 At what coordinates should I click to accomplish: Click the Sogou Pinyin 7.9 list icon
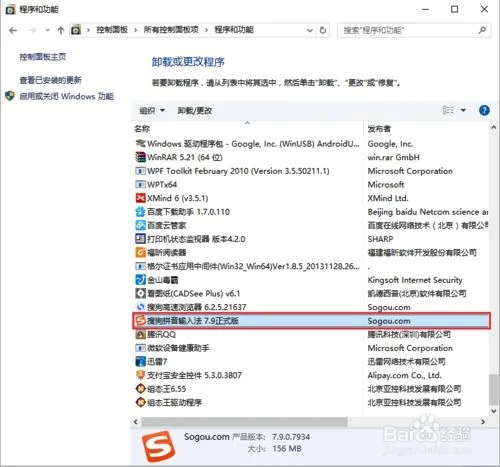coord(140,321)
